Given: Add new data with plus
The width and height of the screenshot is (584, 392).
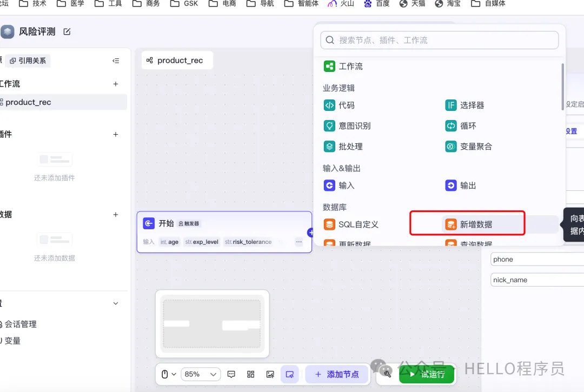Looking at the screenshot, I should pyautogui.click(x=116, y=215).
